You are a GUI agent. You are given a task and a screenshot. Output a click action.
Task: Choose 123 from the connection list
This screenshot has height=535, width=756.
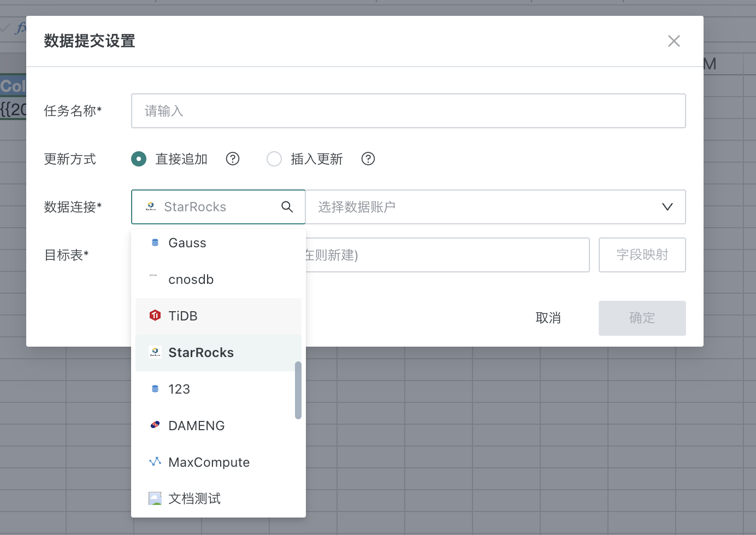218,389
